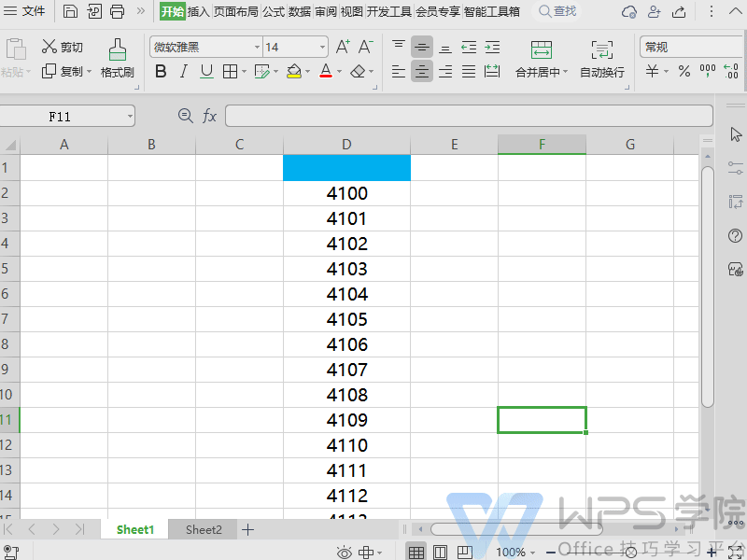Click the cell containing 4105
This screenshot has width=747, height=560.
pos(346,319)
